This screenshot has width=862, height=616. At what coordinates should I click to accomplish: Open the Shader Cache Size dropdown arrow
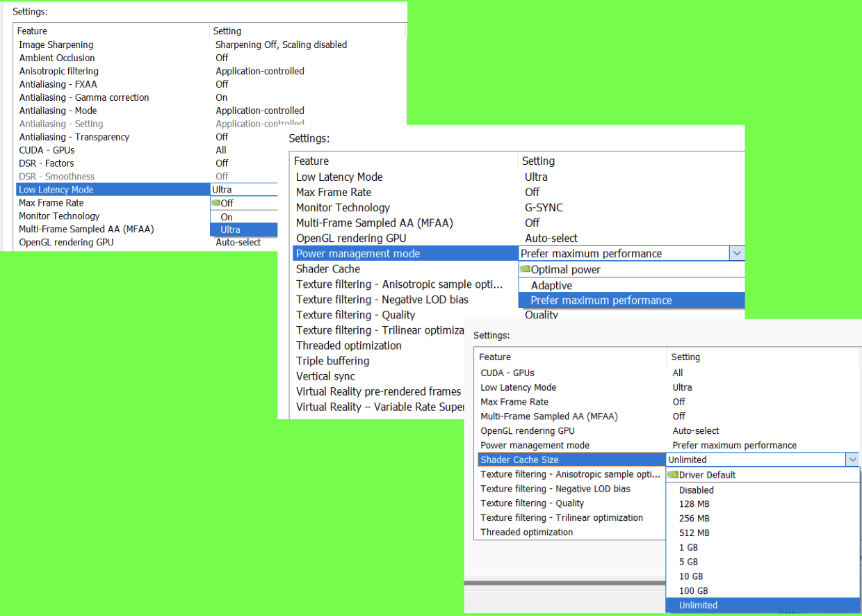(852, 459)
